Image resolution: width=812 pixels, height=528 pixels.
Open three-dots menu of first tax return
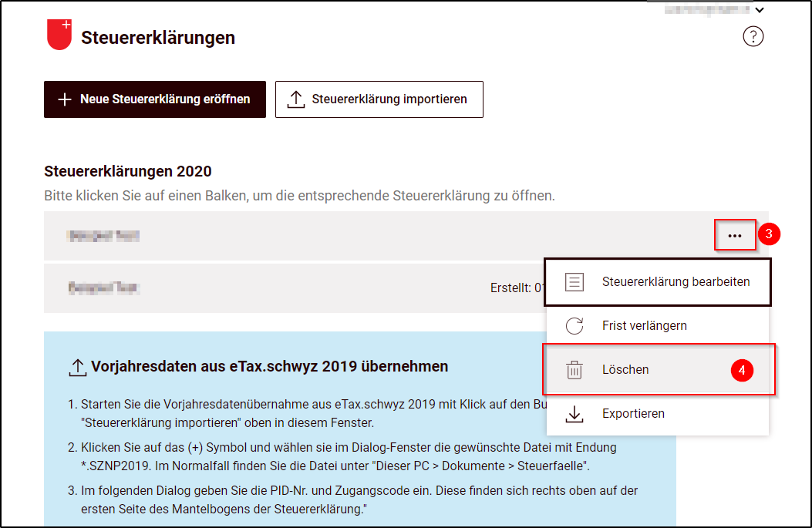734,236
